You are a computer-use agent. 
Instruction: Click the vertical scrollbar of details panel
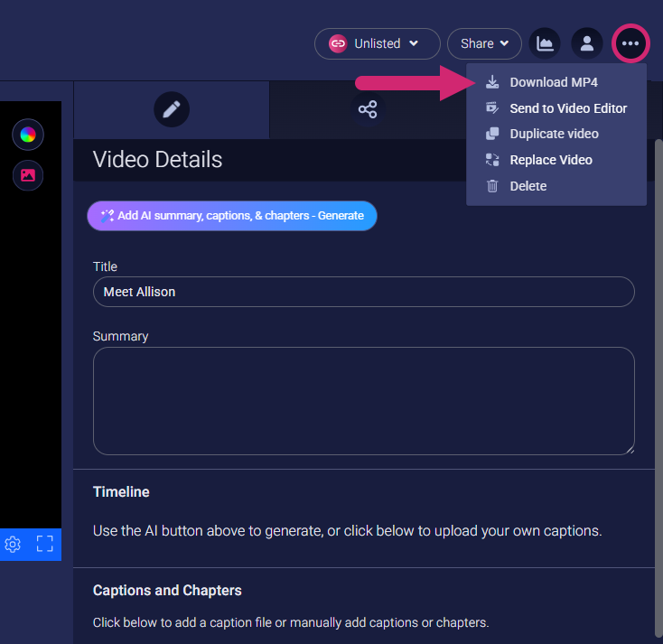[658, 388]
